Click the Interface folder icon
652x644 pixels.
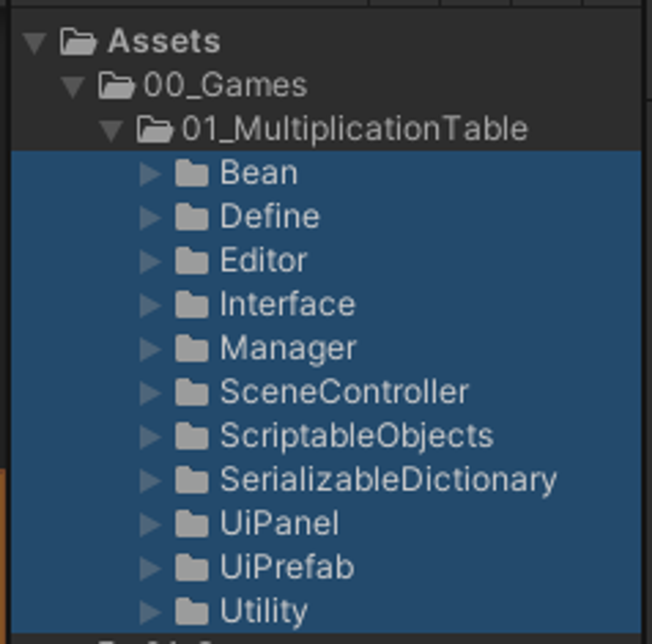click(192, 305)
